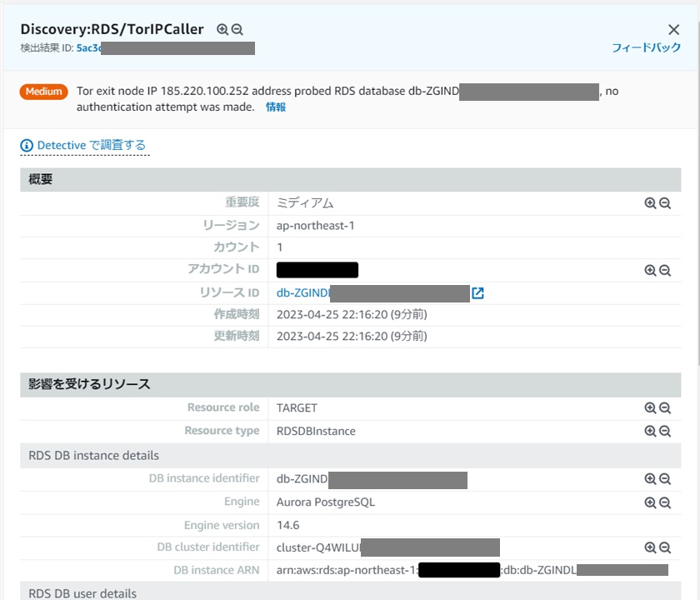Click the 概要 section header

click(351, 179)
